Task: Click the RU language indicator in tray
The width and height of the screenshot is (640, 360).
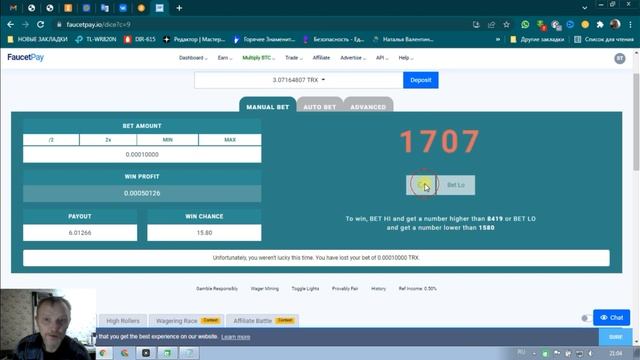Action: [521, 353]
